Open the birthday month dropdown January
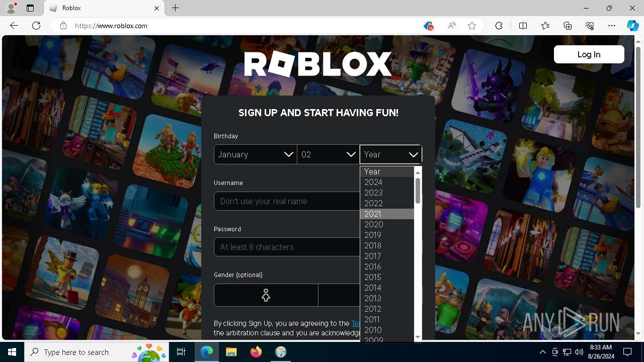Image resolution: width=644 pixels, height=362 pixels. [256, 154]
